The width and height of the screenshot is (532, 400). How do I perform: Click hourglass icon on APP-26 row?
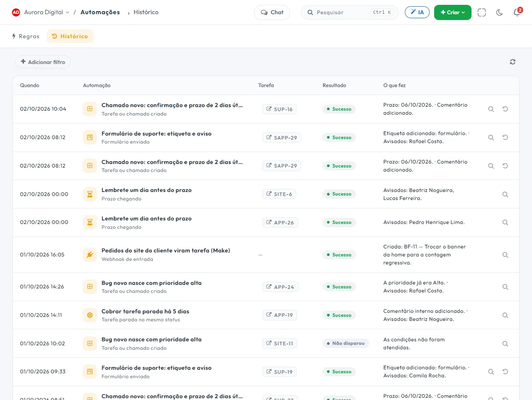(x=90, y=222)
